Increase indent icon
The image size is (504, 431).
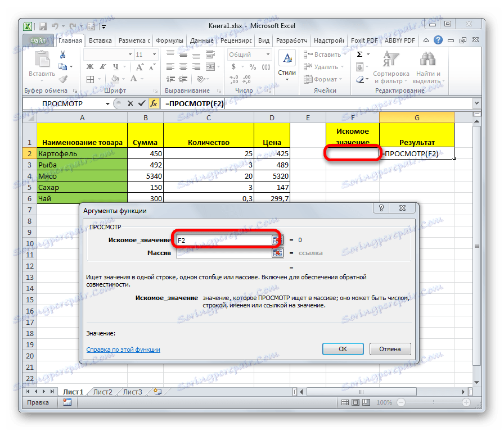[183, 79]
